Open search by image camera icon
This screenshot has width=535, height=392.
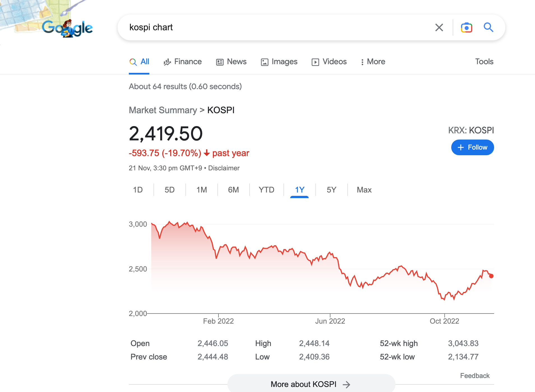[466, 27]
